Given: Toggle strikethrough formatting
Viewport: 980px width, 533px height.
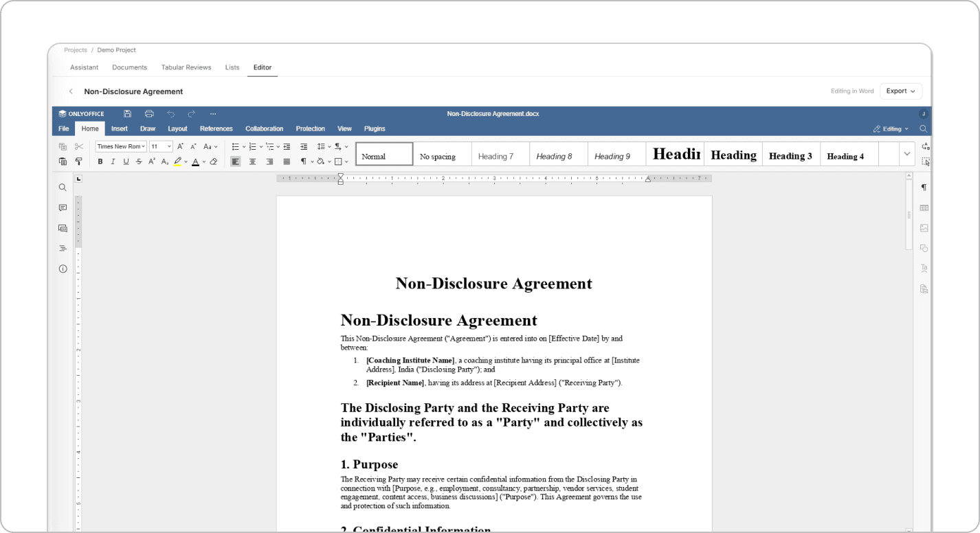Looking at the screenshot, I should (139, 161).
